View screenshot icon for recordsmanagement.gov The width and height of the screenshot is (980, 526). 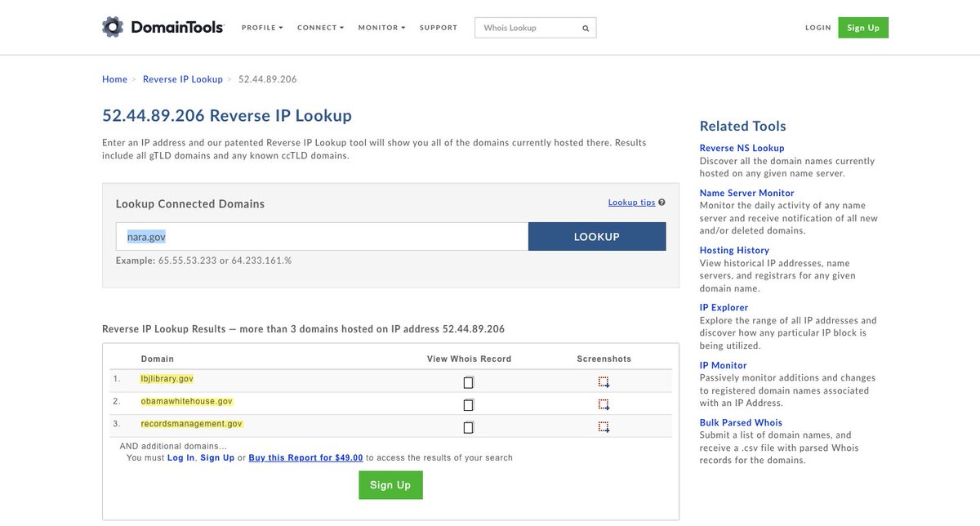604,427
